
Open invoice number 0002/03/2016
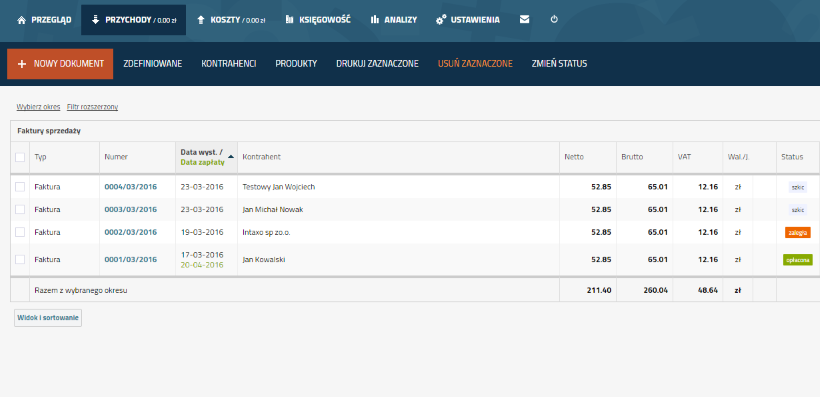pyautogui.click(x=130, y=232)
